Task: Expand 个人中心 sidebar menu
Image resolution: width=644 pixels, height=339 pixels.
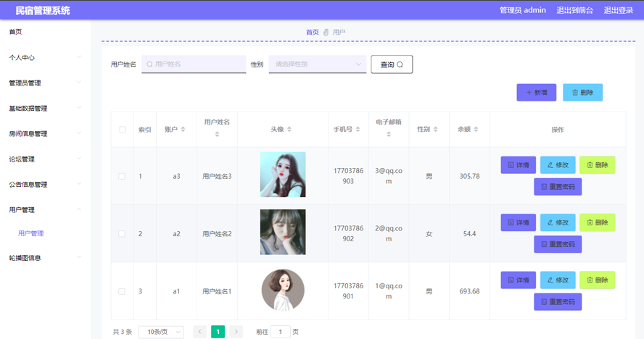Action: pyautogui.click(x=45, y=57)
